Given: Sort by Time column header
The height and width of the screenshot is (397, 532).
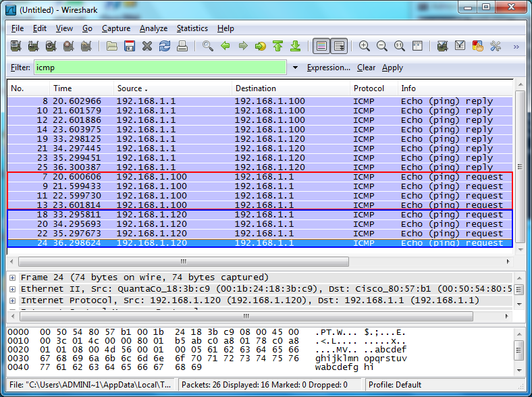Looking at the screenshot, I should [82, 88].
